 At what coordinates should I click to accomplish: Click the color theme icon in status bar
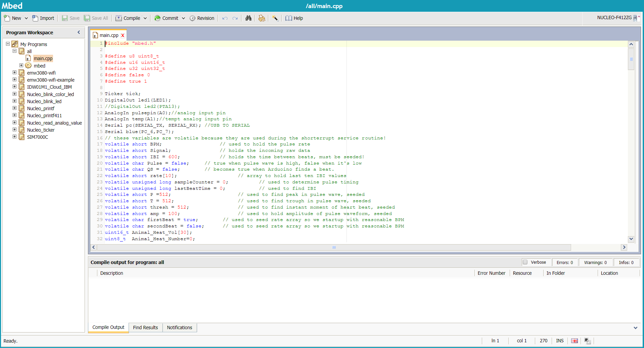coord(587,341)
